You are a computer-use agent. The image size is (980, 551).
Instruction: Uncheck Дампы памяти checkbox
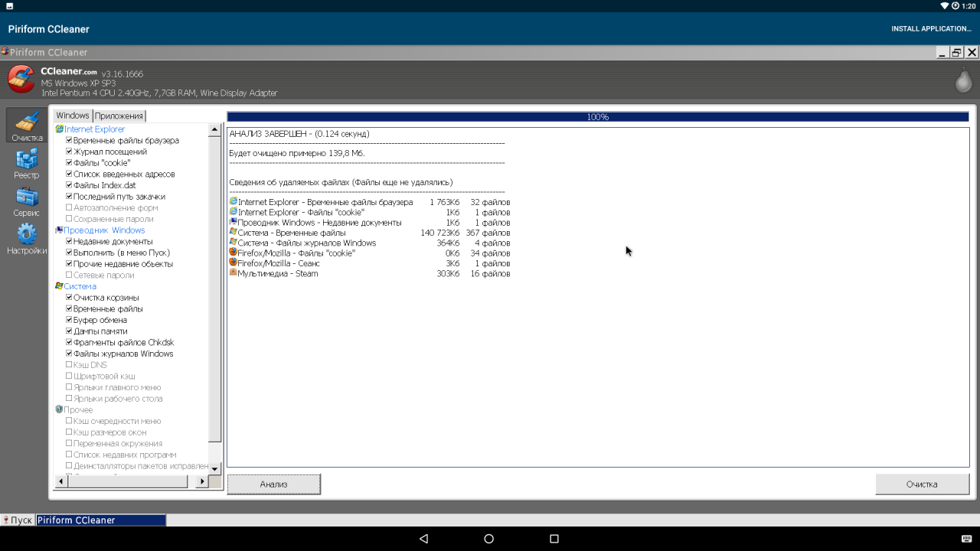69,331
